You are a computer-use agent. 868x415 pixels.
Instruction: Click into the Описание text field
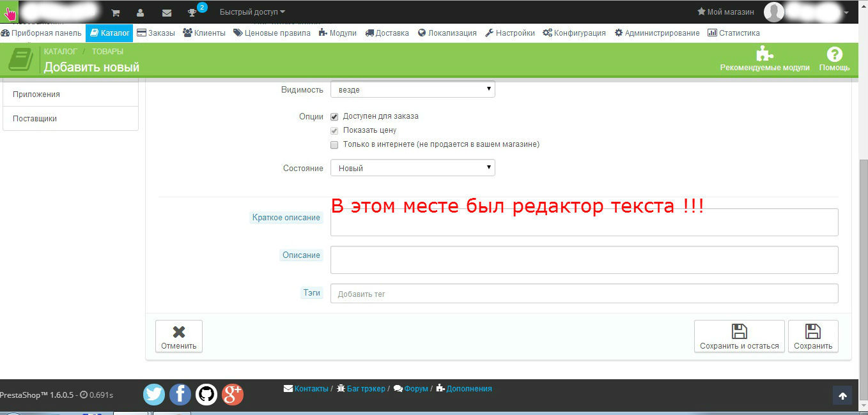click(x=584, y=260)
